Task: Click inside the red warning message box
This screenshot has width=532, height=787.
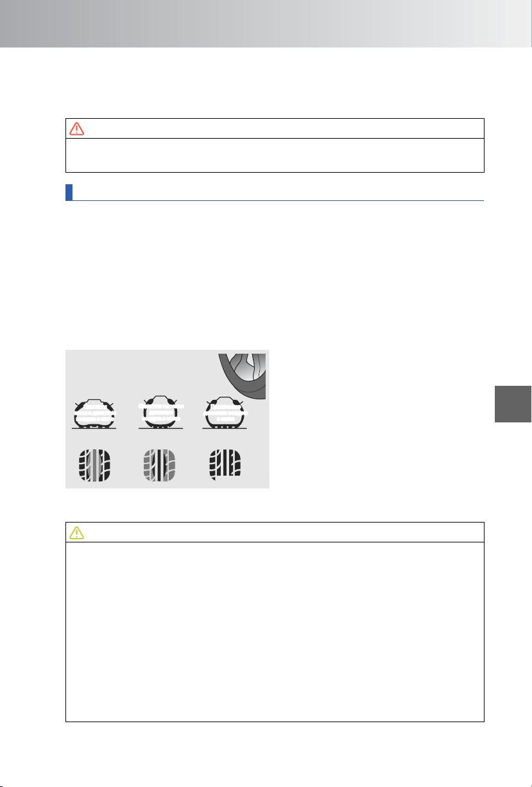Action: 274,155
